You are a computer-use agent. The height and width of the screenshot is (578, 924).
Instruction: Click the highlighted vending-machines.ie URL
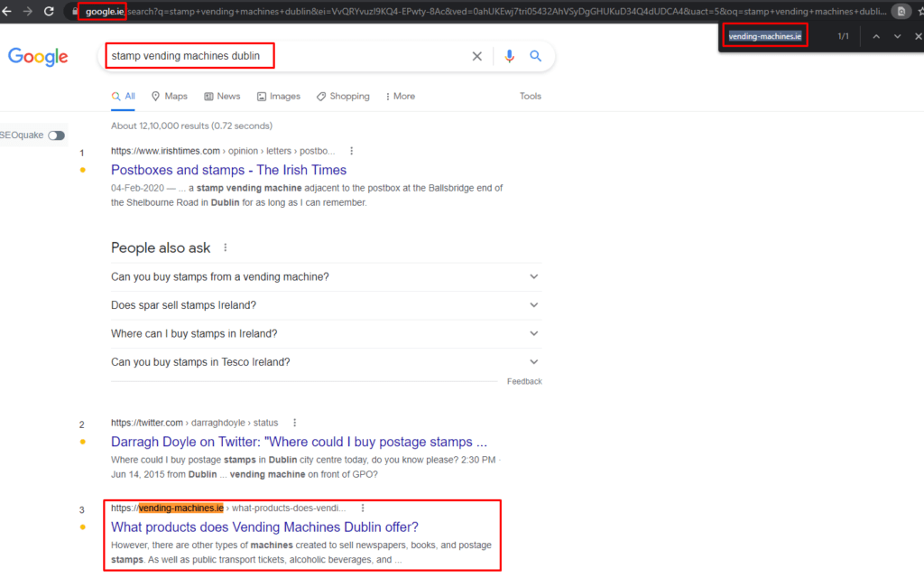tap(181, 508)
